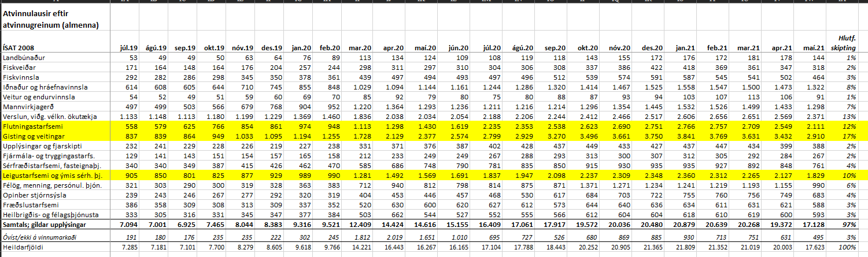The width and height of the screenshot is (868, 257).
Task: Select the "júl.19" column header
Action: click(128, 48)
